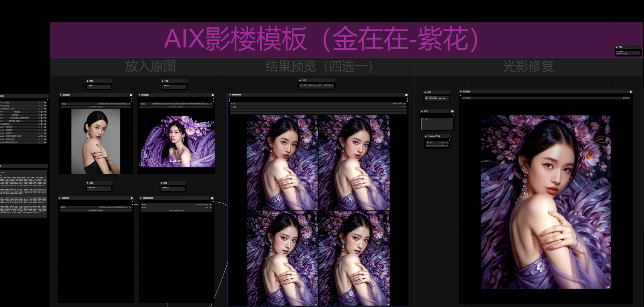Jump to the 手动蒙版 group via its arrow icon
Image resolution: width=644 pixels, height=307 pixels.
tap(45, 103)
